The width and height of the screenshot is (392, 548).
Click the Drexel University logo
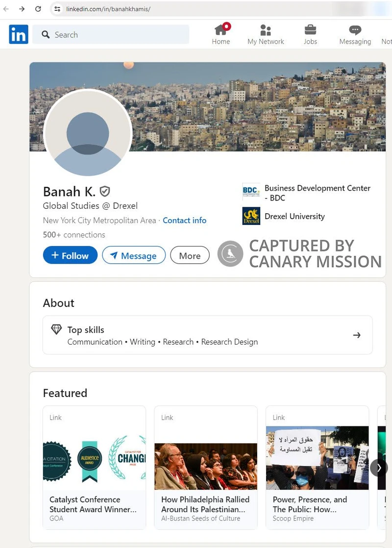(x=250, y=216)
